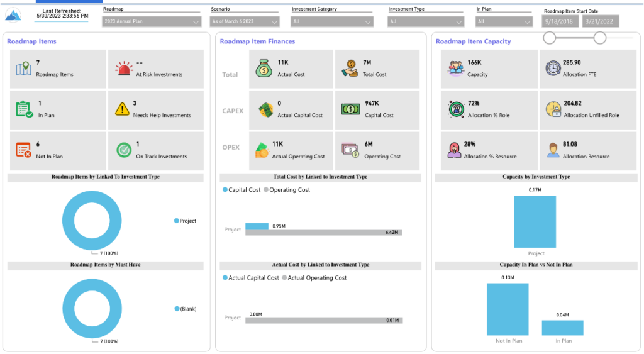Click the Operating Cost bills icon

pos(350,150)
